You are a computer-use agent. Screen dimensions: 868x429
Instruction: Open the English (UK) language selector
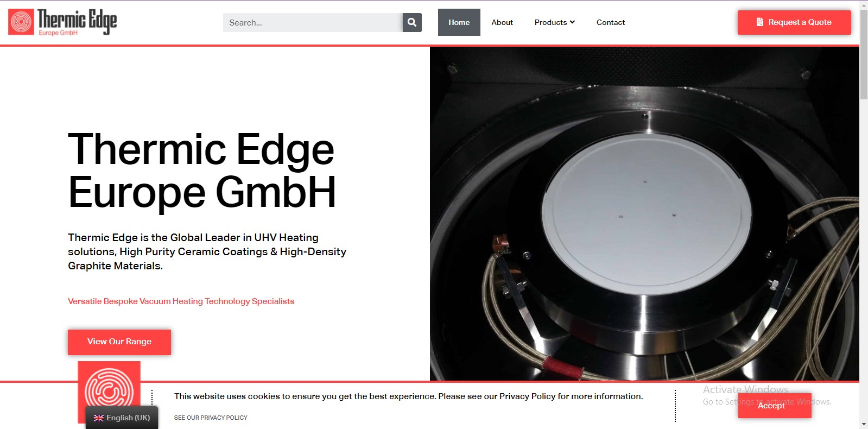[x=122, y=418]
